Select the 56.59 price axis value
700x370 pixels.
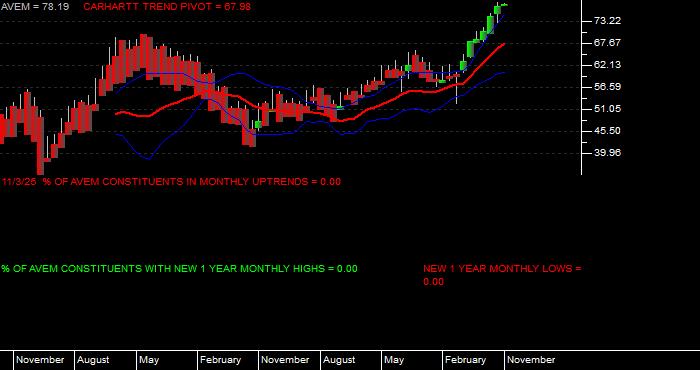608,87
